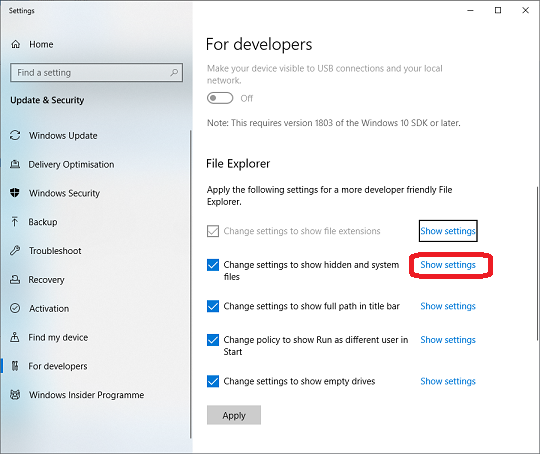Uncheck show empty drives checkbox
The width and height of the screenshot is (540, 454).
pos(213,381)
